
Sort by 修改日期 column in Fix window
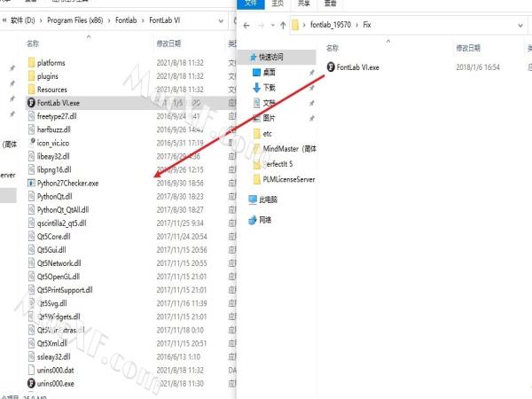468,48
